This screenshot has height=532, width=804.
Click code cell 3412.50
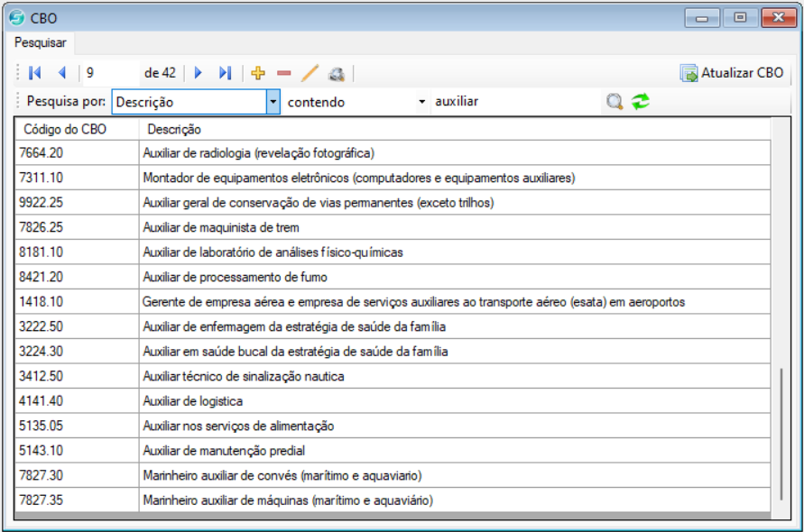coord(77,376)
